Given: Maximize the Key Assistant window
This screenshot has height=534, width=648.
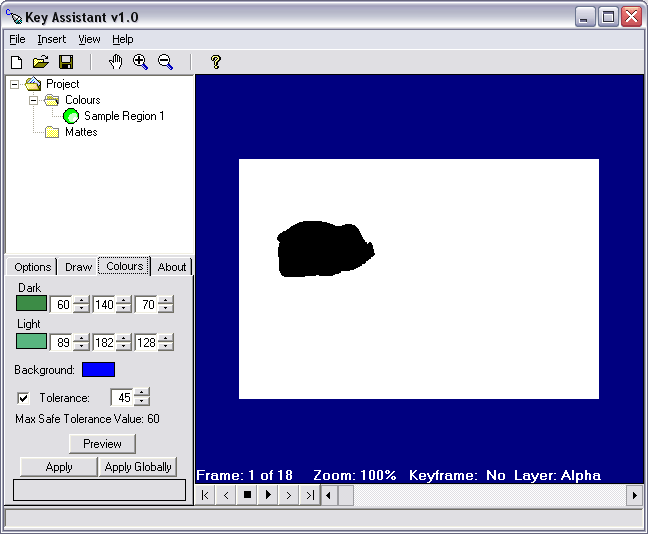Looking at the screenshot, I should pyautogui.click(x=608, y=17).
